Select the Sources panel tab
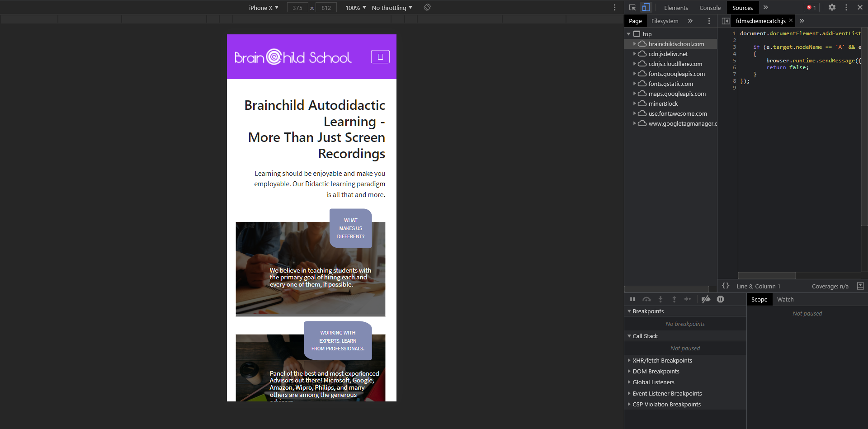 click(x=742, y=8)
